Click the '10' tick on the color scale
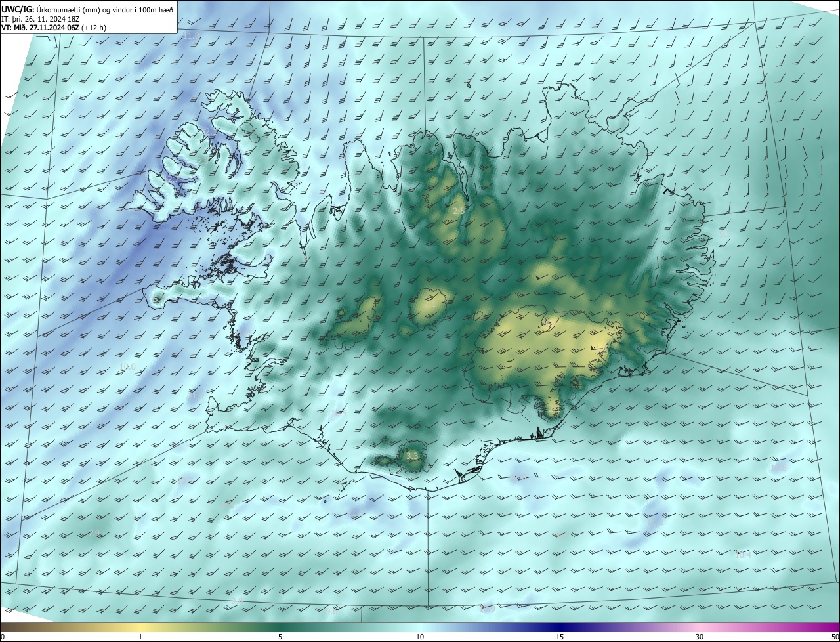 coord(420,637)
